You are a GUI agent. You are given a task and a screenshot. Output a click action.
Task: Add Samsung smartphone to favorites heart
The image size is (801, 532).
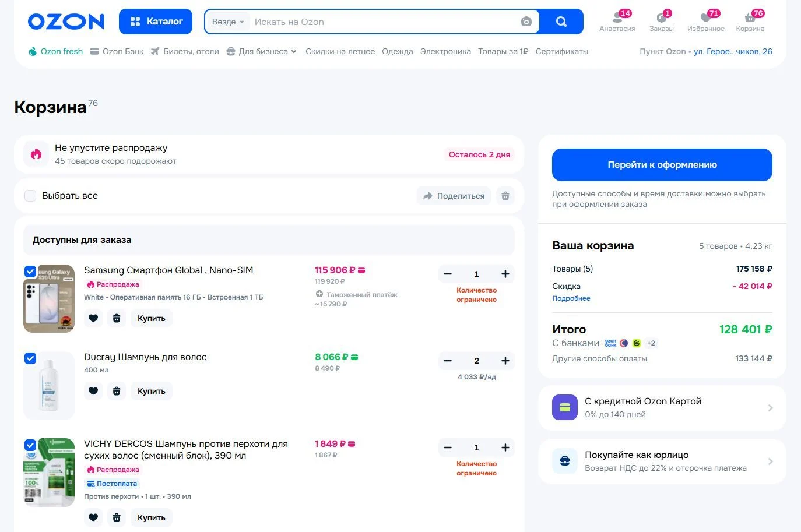click(x=93, y=318)
